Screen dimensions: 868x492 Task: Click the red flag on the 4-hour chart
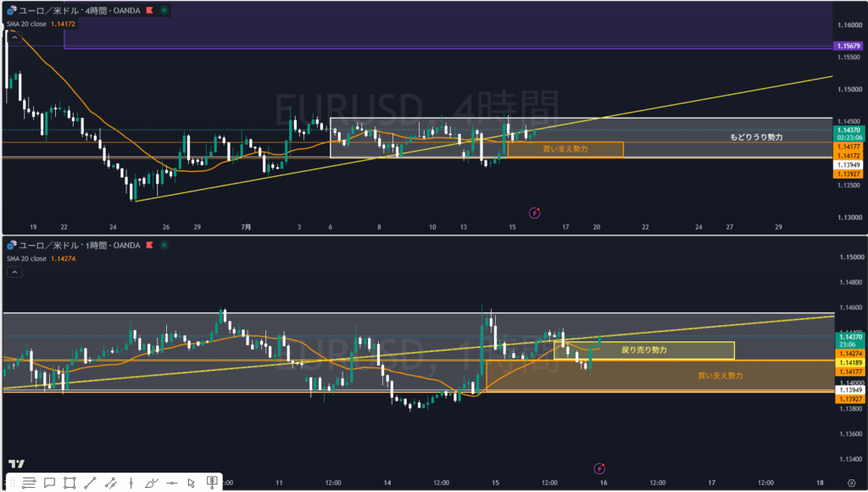click(x=149, y=10)
